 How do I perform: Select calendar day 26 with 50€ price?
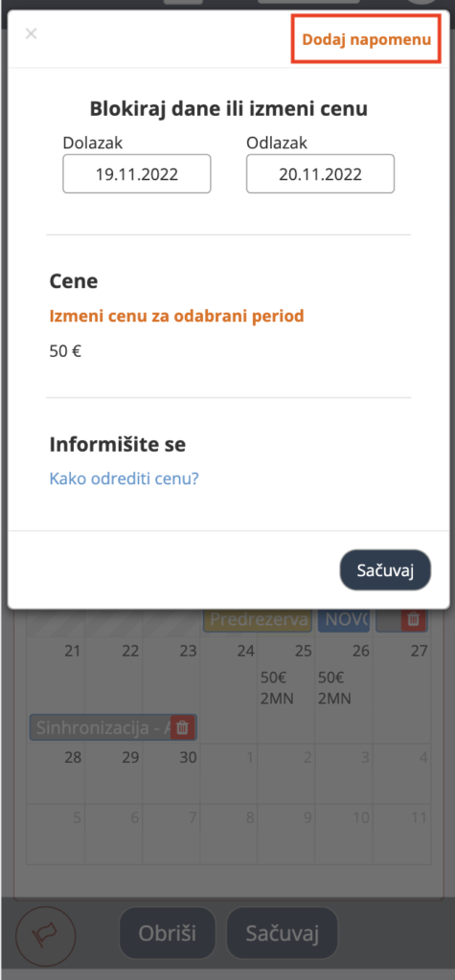[x=344, y=677]
